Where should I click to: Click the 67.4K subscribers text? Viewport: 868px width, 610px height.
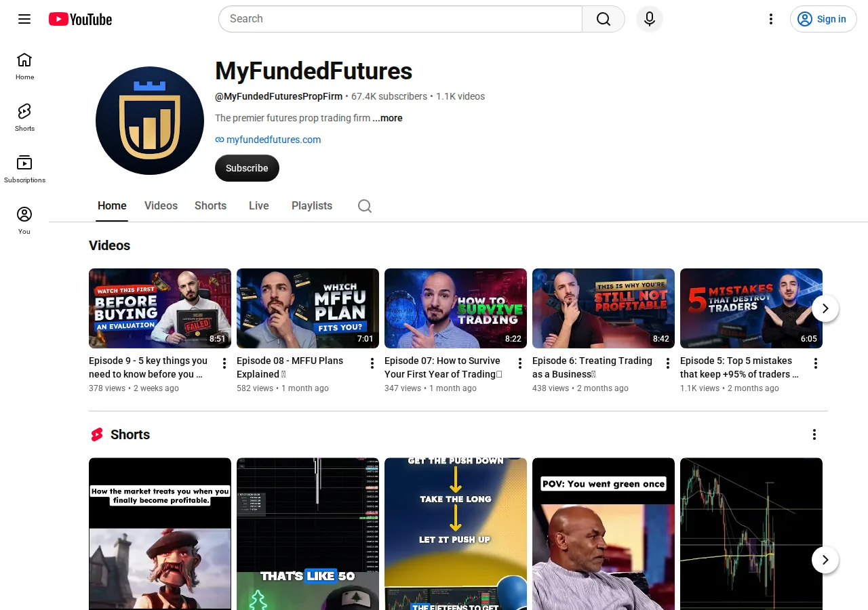389,96
